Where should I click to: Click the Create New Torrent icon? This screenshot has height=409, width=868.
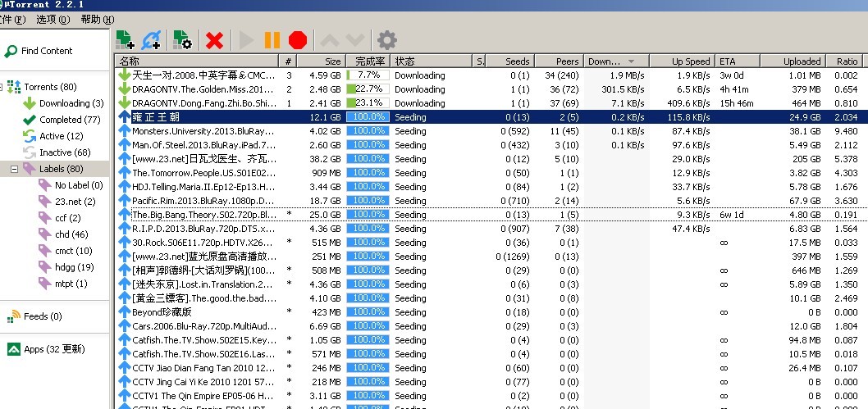182,40
